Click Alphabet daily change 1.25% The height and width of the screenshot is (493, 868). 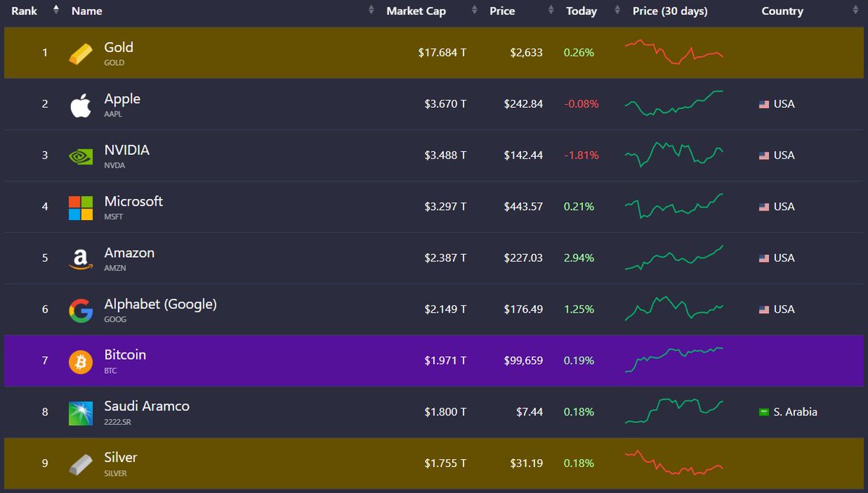579,310
